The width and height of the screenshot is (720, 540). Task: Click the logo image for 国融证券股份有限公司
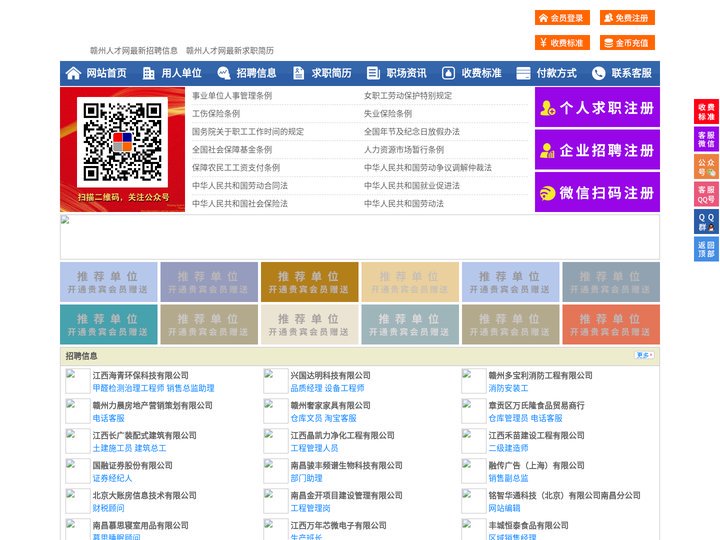click(78, 471)
